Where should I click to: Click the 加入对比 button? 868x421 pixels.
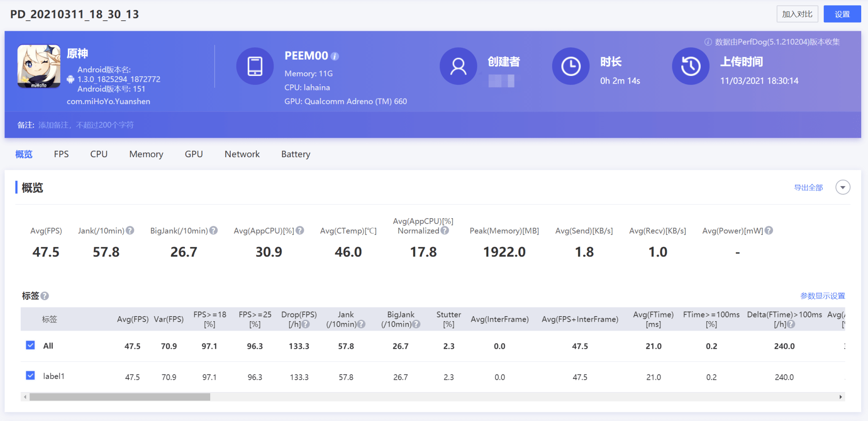point(797,14)
